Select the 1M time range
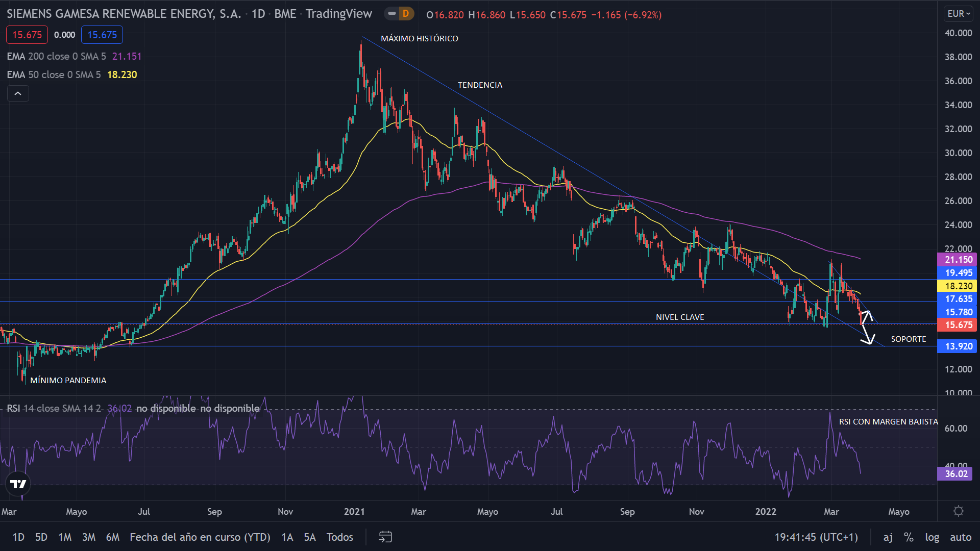The image size is (980, 551). [65, 537]
